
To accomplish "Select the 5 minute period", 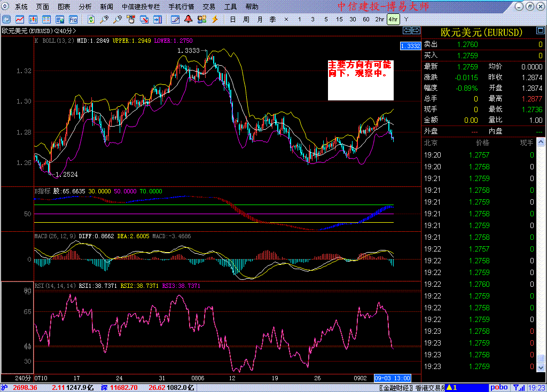I will point(326,20).
